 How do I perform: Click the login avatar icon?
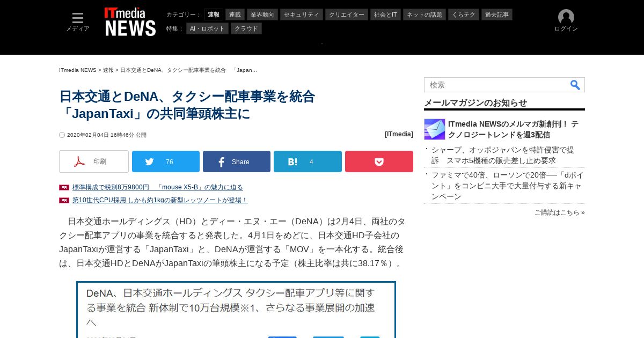tap(566, 17)
